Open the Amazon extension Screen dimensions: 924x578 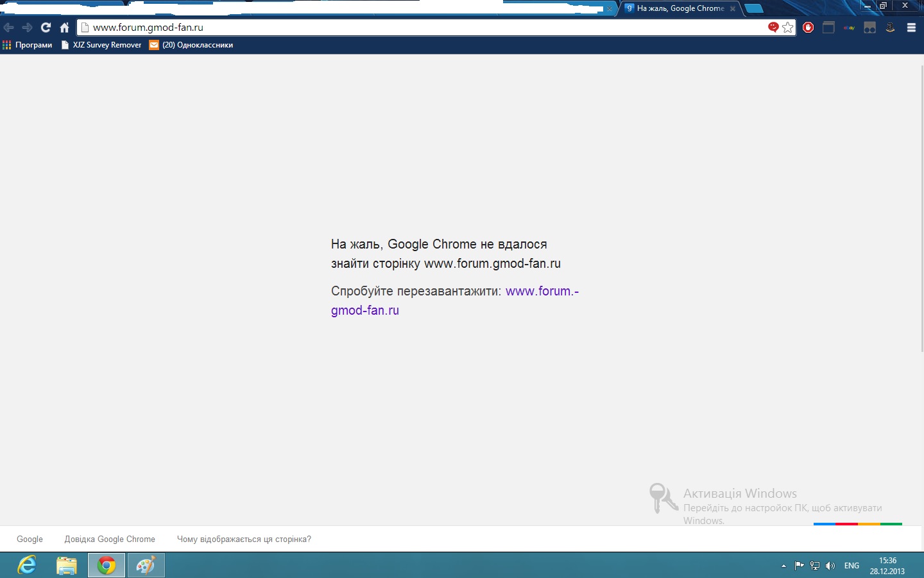(x=891, y=27)
